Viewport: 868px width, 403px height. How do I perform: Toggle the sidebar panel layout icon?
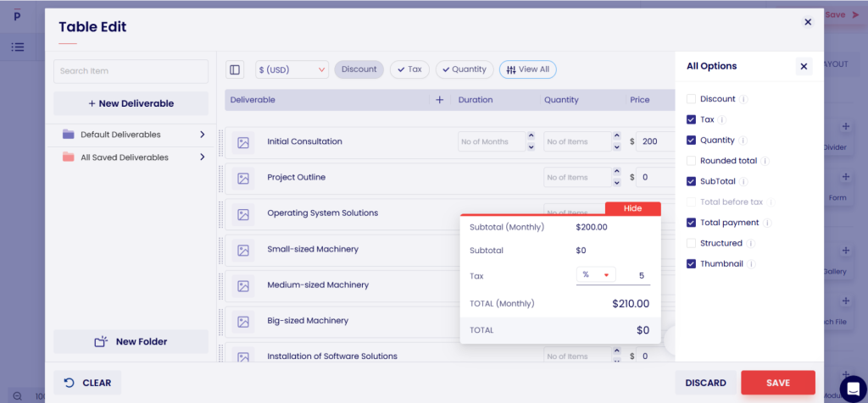(x=235, y=69)
